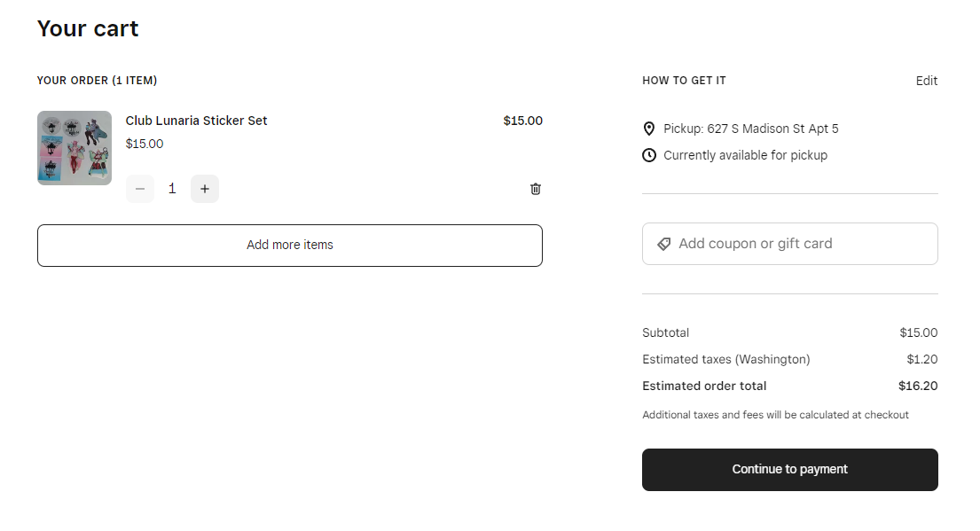Open the Club Lunaria Sticker Set thumbnail
980x531 pixels.
74,148
